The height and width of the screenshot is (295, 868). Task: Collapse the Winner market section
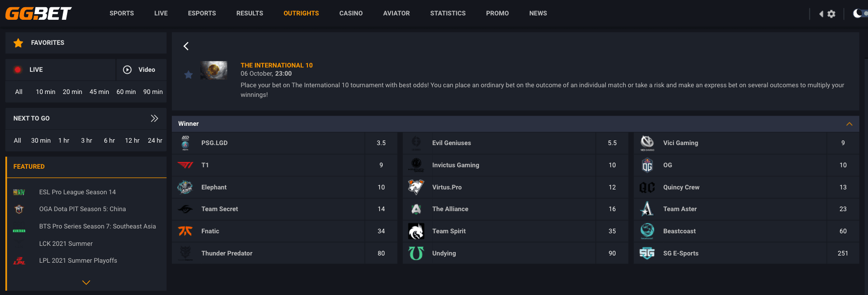849,124
